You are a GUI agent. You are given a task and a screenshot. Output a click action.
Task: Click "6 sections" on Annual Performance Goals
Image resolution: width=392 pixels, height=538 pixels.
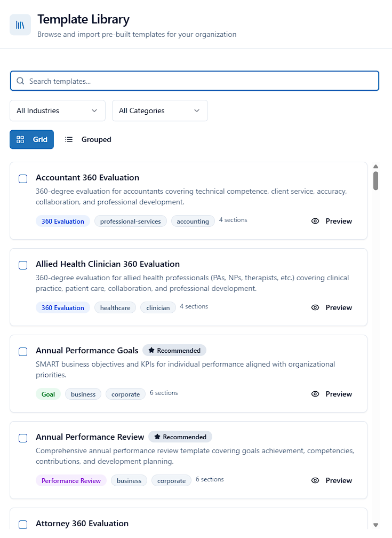coord(164,393)
